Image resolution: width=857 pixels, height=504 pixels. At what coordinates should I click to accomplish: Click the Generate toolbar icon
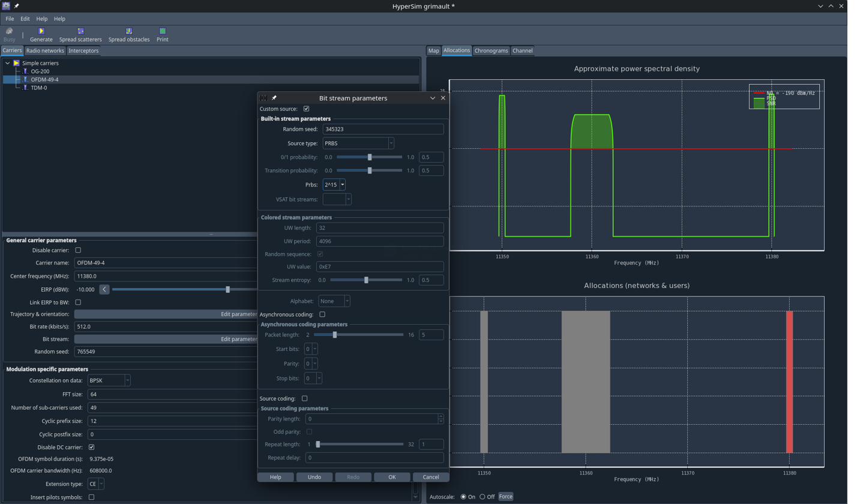(x=41, y=31)
